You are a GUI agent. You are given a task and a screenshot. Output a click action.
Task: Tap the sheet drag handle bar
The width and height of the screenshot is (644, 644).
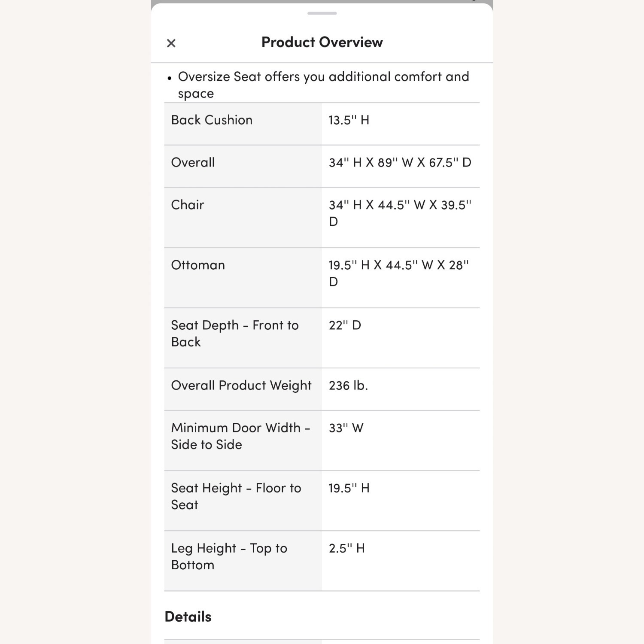(x=322, y=13)
